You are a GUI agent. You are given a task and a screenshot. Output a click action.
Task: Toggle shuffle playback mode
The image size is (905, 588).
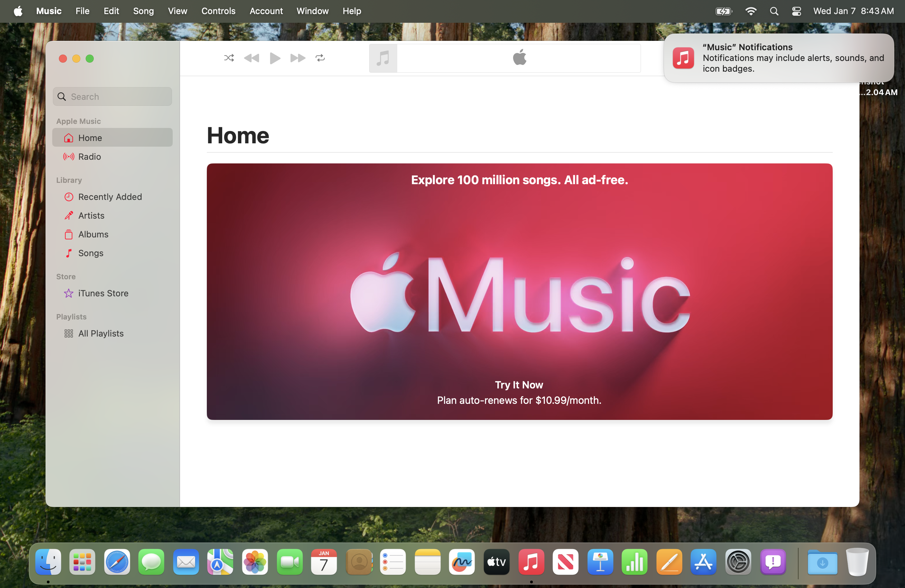pos(229,58)
